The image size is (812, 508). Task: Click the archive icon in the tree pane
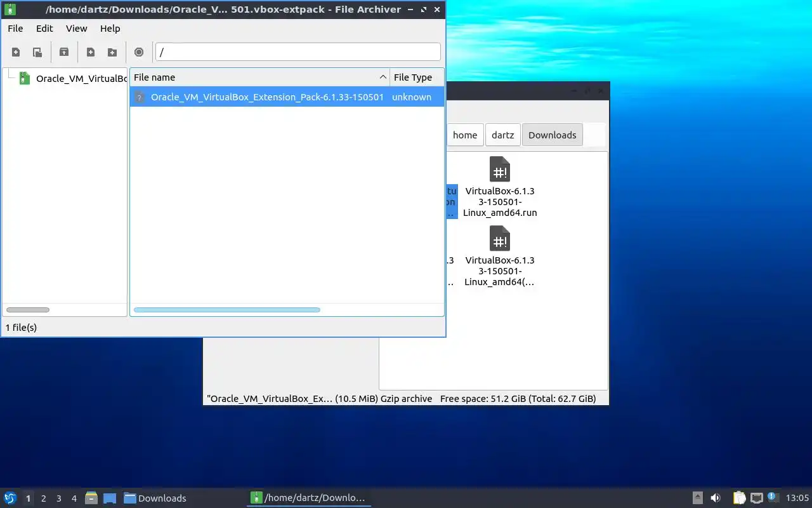(x=24, y=78)
